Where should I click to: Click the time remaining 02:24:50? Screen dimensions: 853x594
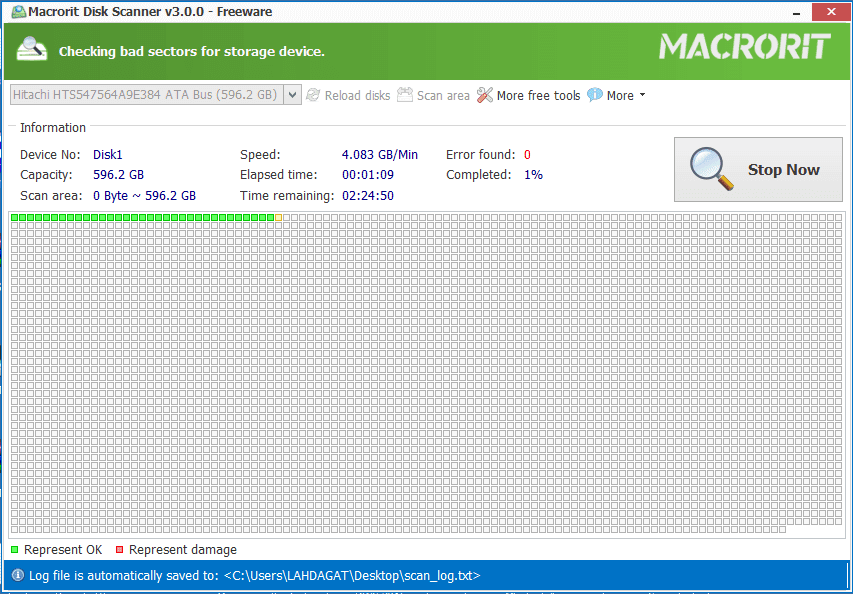[x=368, y=196]
